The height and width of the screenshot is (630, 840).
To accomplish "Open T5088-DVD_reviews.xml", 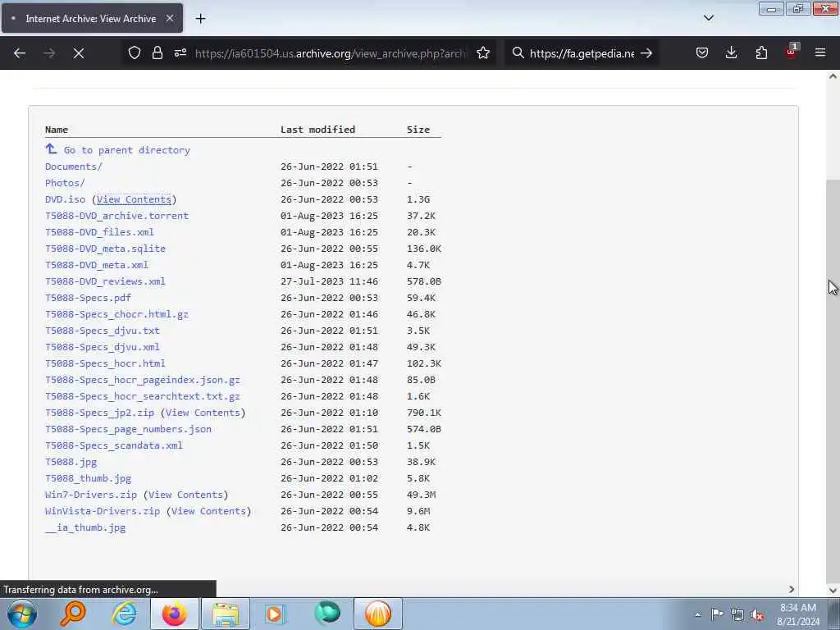I will click(106, 281).
